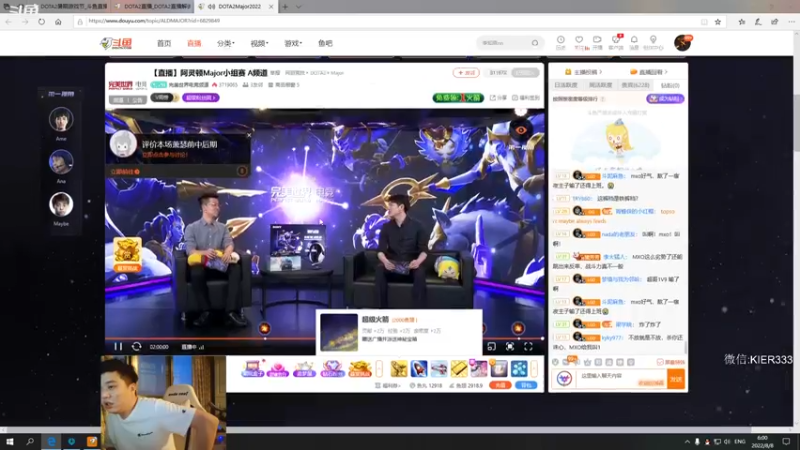Click the golden treasure chest icon on video
This screenshot has width=800, height=450.
127,254
